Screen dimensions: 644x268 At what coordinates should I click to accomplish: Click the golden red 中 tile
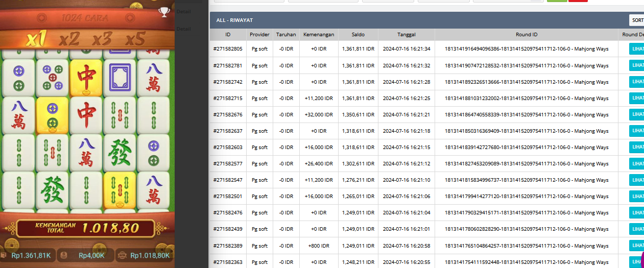[x=86, y=78]
